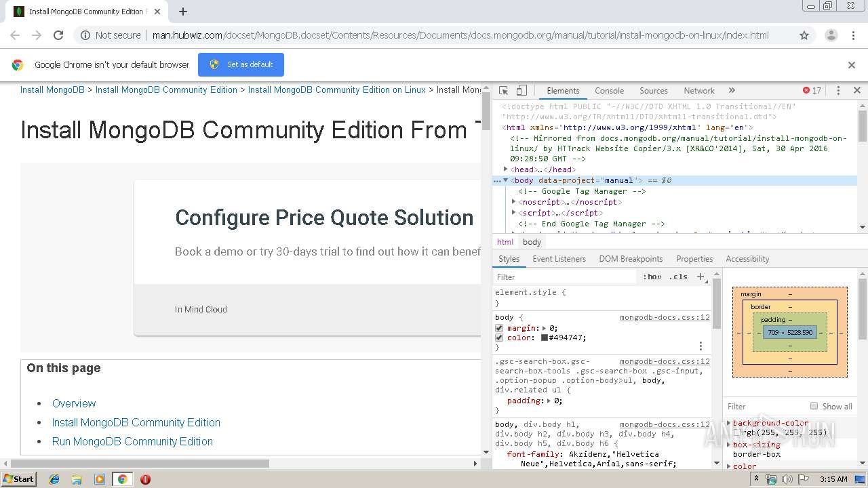This screenshot has width=868, height=488.
Task: Select the Elements tab
Action: 563,90
